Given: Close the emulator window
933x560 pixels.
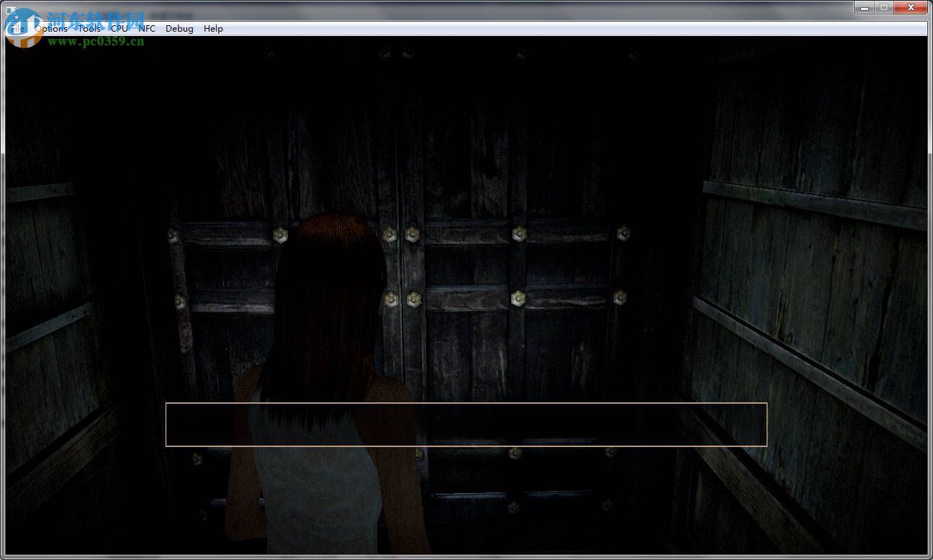Looking at the screenshot, I should tap(911, 7).
